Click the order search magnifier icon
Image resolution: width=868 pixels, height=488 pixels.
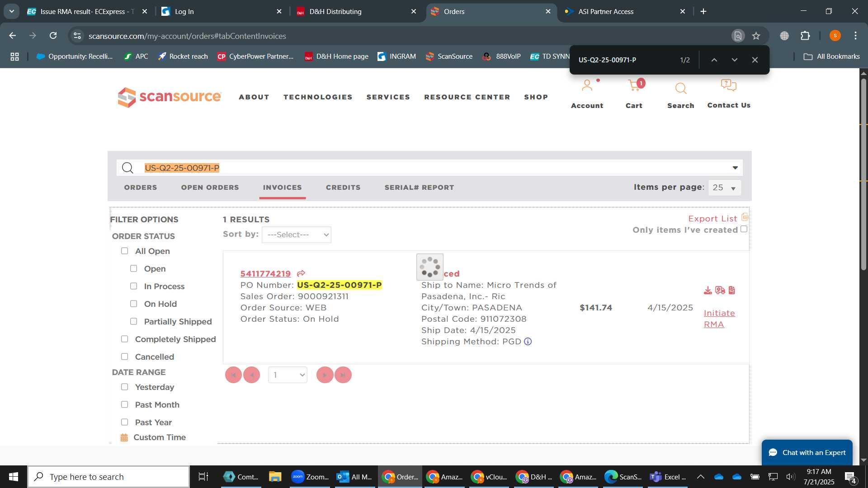click(x=128, y=168)
